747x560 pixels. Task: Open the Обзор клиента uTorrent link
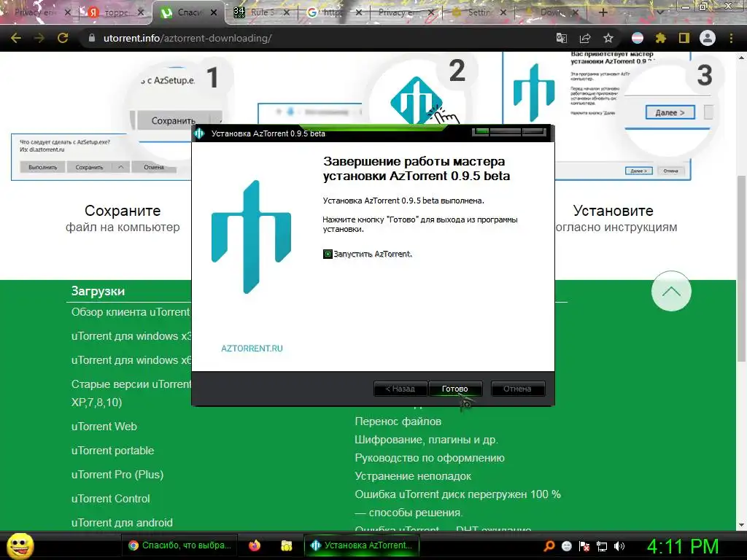(131, 312)
